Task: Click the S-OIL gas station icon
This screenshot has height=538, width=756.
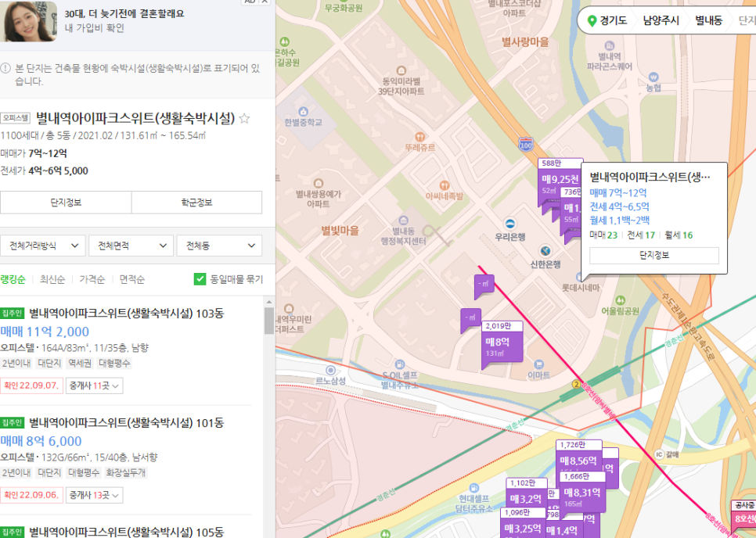Action: tap(398, 364)
